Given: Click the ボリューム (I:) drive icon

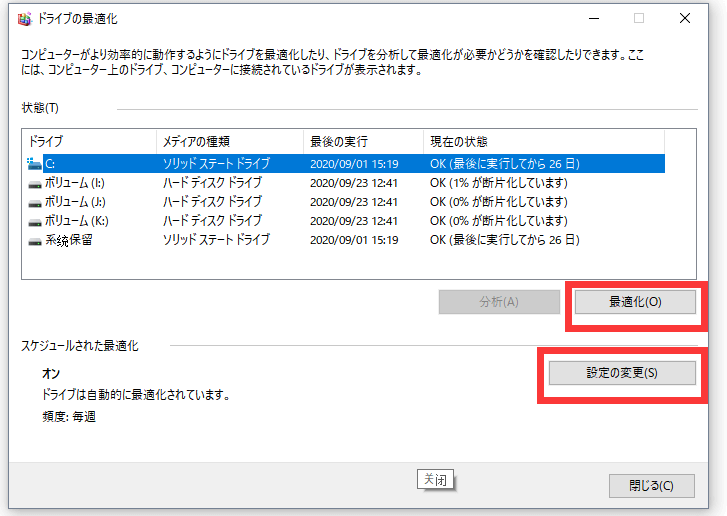Looking at the screenshot, I should [34, 184].
